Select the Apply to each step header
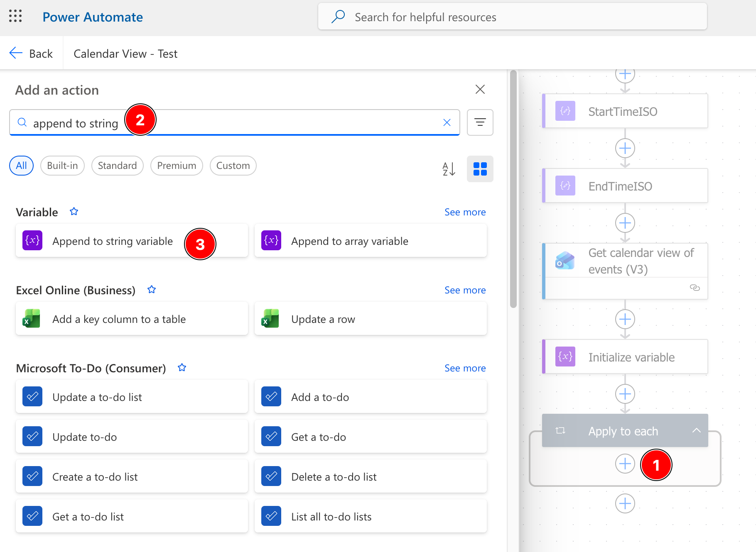The image size is (756, 552). pyautogui.click(x=625, y=431)
